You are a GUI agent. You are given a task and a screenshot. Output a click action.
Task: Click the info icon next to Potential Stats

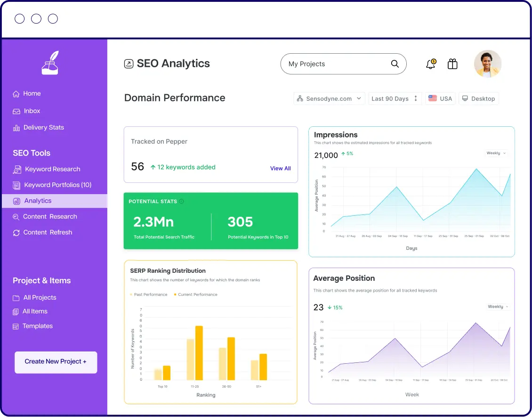pyautogui.click(x=182, y=201)
